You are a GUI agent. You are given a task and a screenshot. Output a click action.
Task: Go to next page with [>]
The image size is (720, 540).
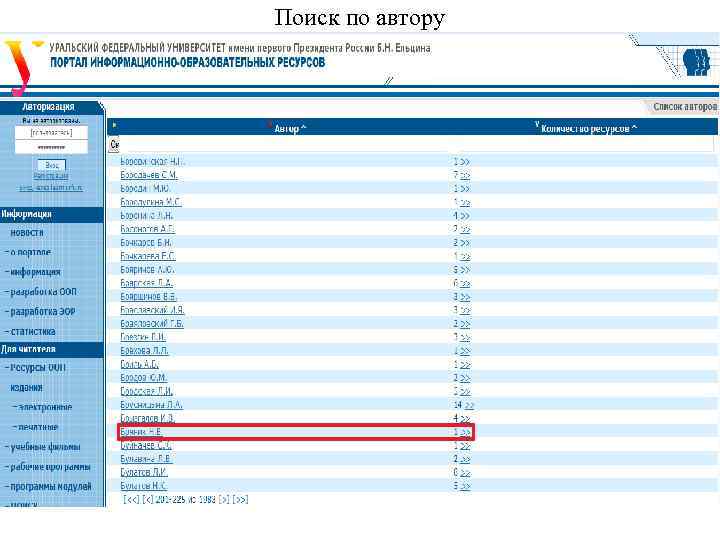pos(224,499)
